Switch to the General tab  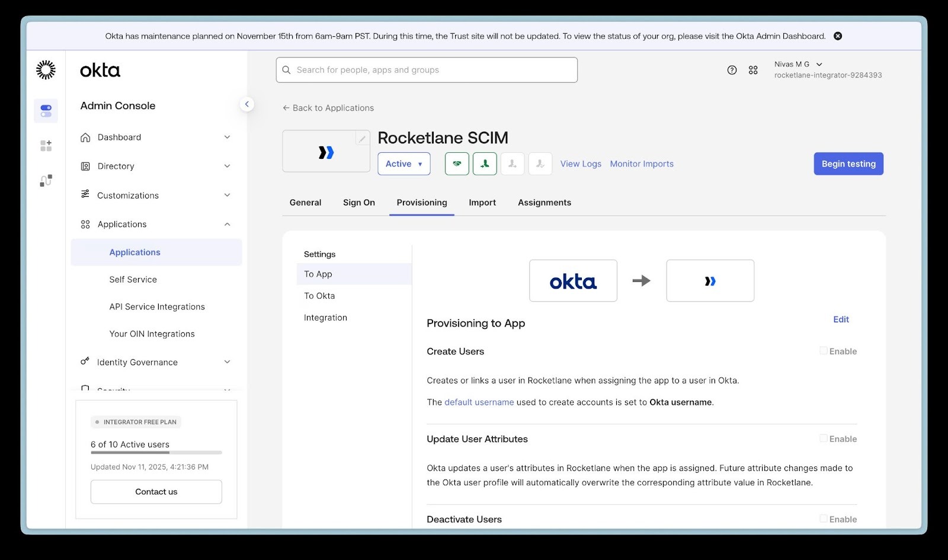click(x=305, y=203)
